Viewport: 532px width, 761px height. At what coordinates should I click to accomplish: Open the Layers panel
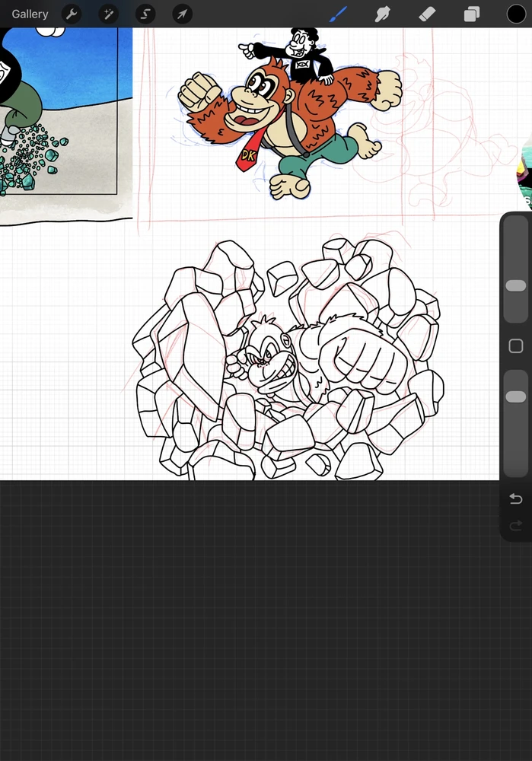472,14
